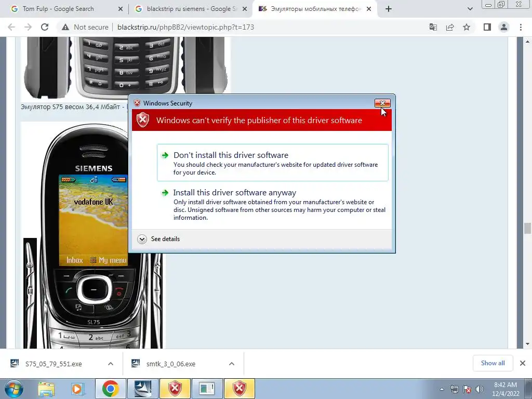532x399 pixels.
Task: Open a new browser tab
Action: (x=389, y=9)
